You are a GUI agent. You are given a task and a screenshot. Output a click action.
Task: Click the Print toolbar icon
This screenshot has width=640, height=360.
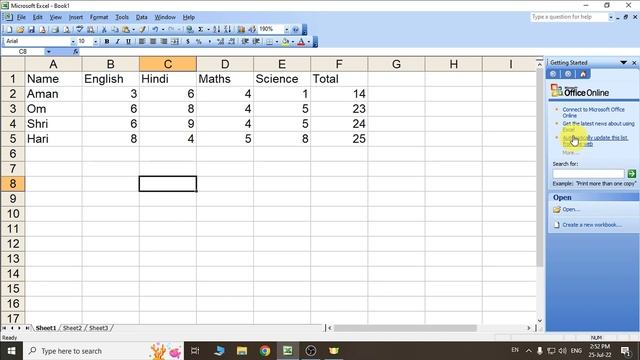55,29
